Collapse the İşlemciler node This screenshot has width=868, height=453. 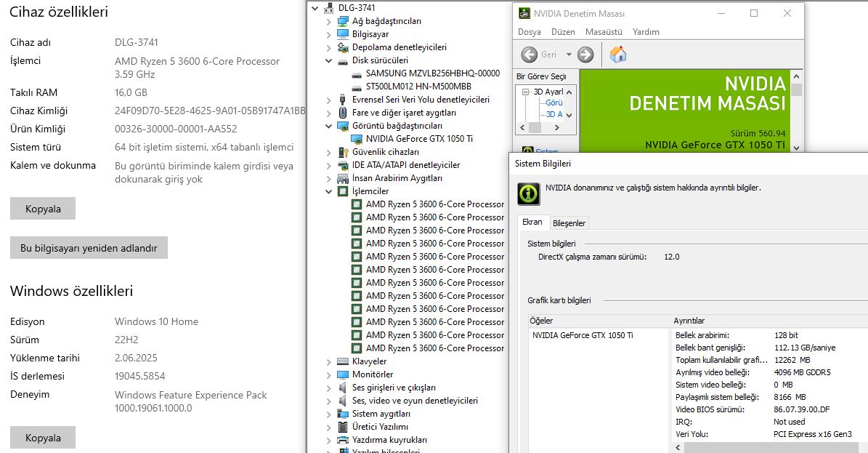[329, 191]
